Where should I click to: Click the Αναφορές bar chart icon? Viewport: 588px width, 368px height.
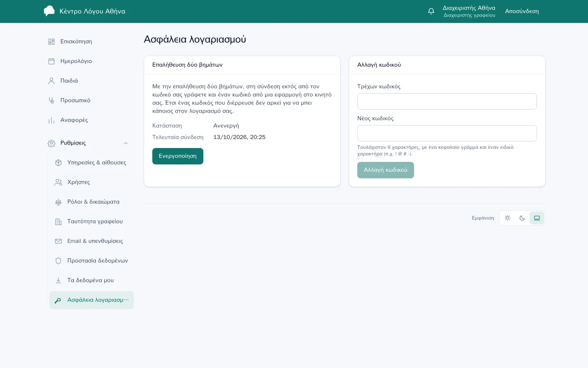coord(51,120)
